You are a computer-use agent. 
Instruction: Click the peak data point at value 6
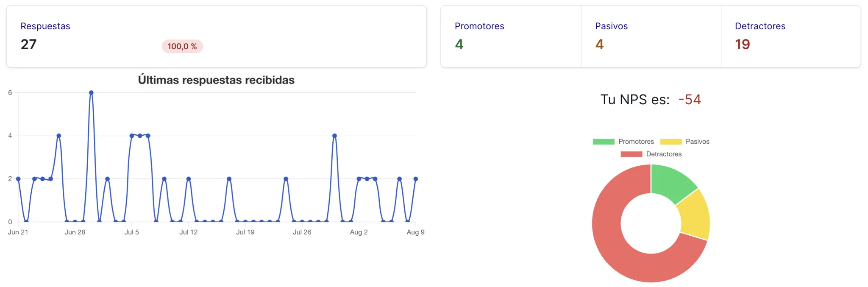[91, 93]
